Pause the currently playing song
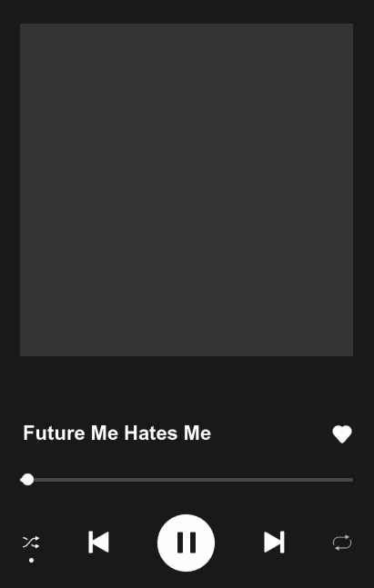The image size is (374, 588). [x=186, y=543]
